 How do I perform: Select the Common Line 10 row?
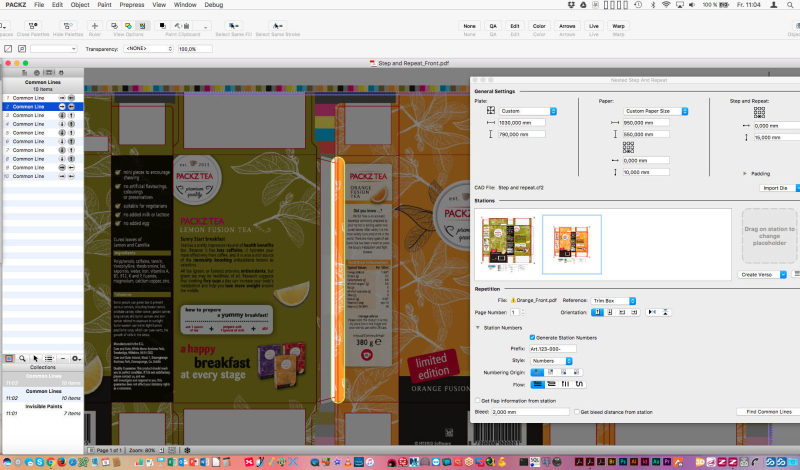(x=43, y=176)
